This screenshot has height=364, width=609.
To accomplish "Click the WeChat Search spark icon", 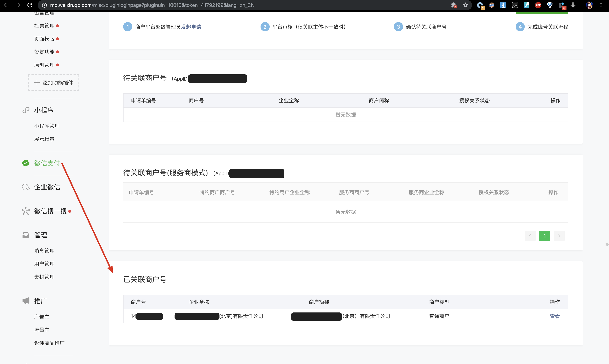I will pos(26,211).
